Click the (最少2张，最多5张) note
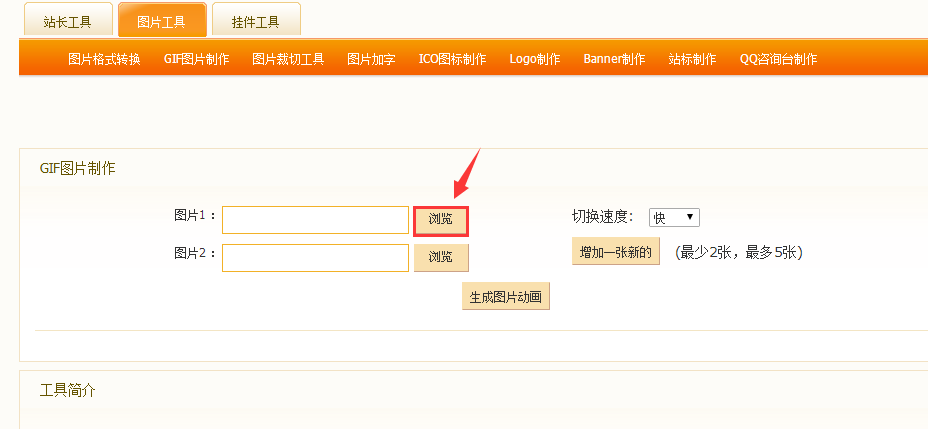 pyautogui.click(x=739, y=253)
